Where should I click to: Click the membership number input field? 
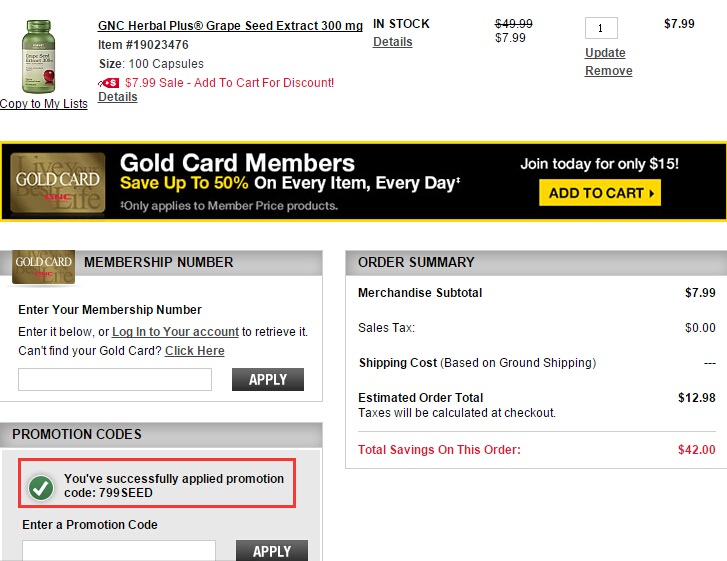pos(115,380)
